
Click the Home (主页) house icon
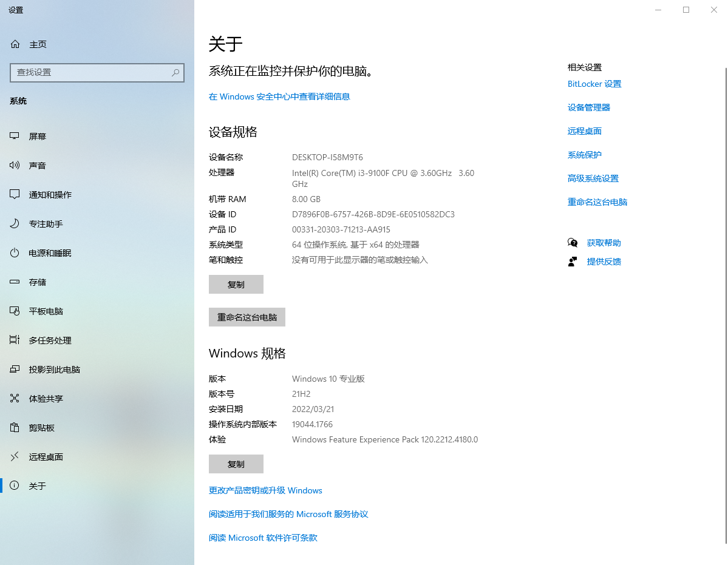pos(15,44)
